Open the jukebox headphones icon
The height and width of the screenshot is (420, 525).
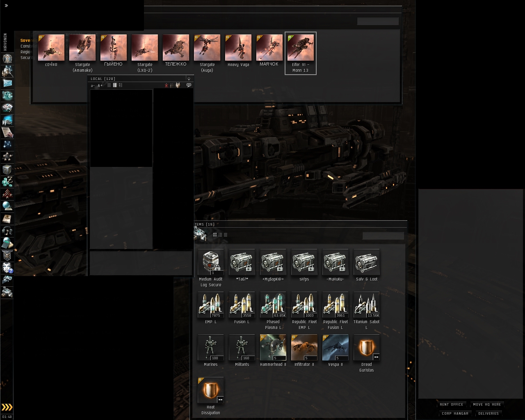pyautogui.click(x=7, y=231)
